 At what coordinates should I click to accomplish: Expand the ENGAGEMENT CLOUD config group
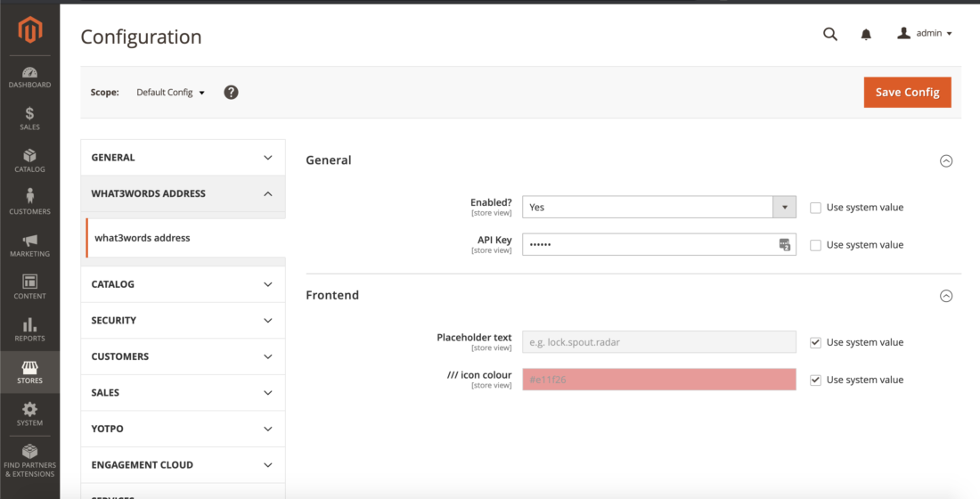click(184, 465)
